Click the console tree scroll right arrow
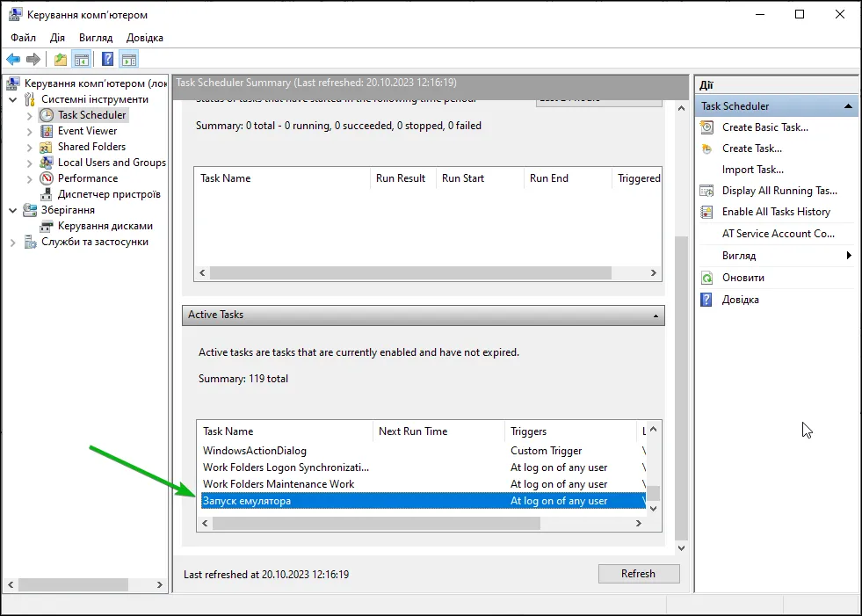The image size is (862, 616). tap(159, 584)
